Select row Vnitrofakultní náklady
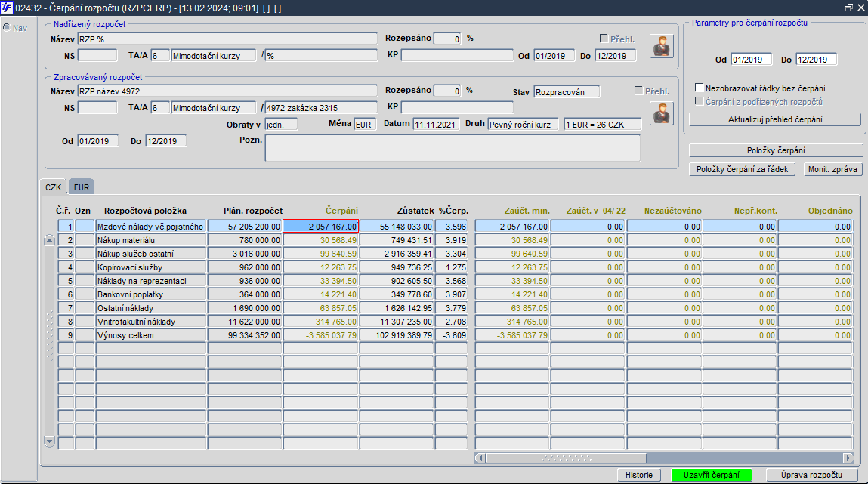Image resolution: width=868 pixels, height=484 pixels. tap(150, 322)
